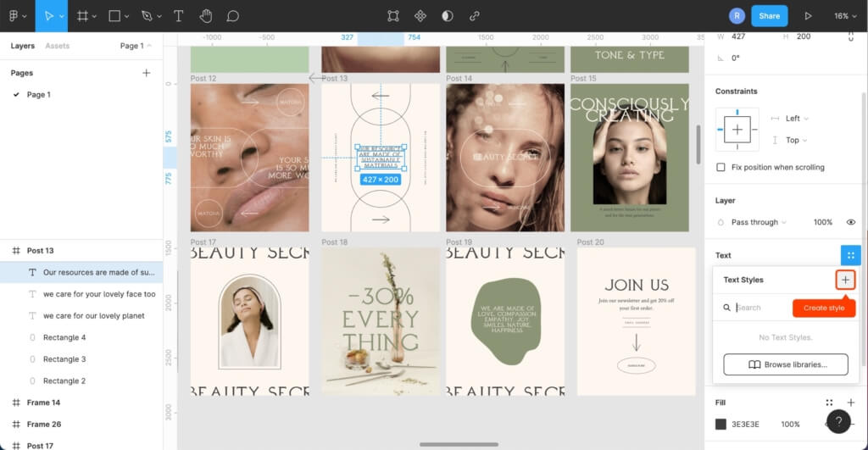The width and height of the screenshot is (868, 450).
Task: Open the Figma main menu
Action: tap(14, 16)
